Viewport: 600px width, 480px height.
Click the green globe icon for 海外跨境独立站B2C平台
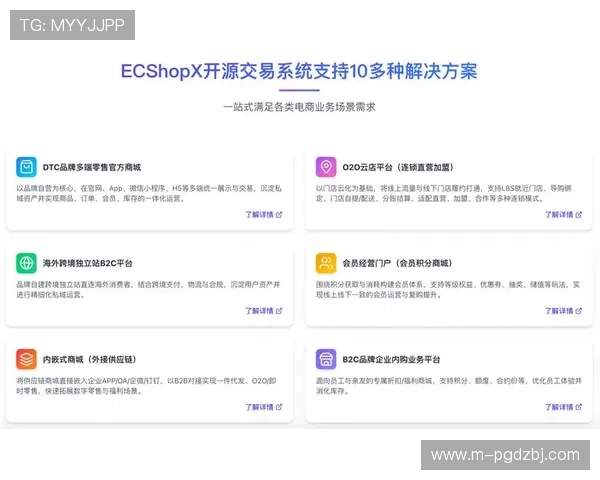26,263
